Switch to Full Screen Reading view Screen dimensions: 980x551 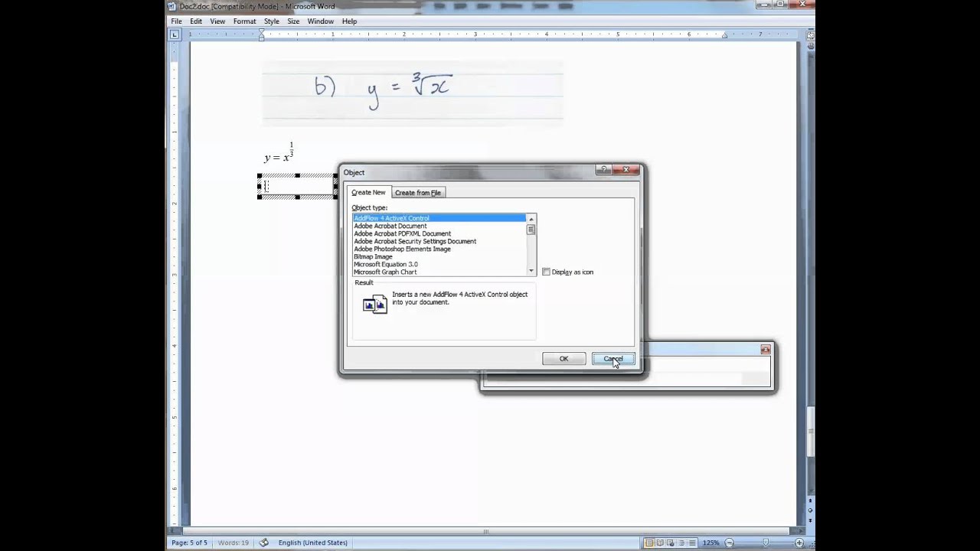click(660, 543)
